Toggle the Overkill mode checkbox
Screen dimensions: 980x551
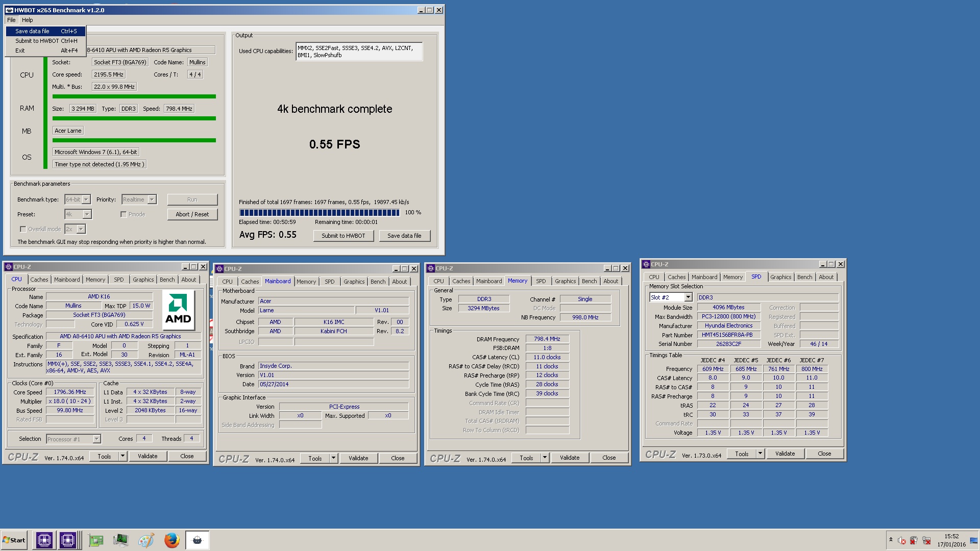(x=23, y=229)
